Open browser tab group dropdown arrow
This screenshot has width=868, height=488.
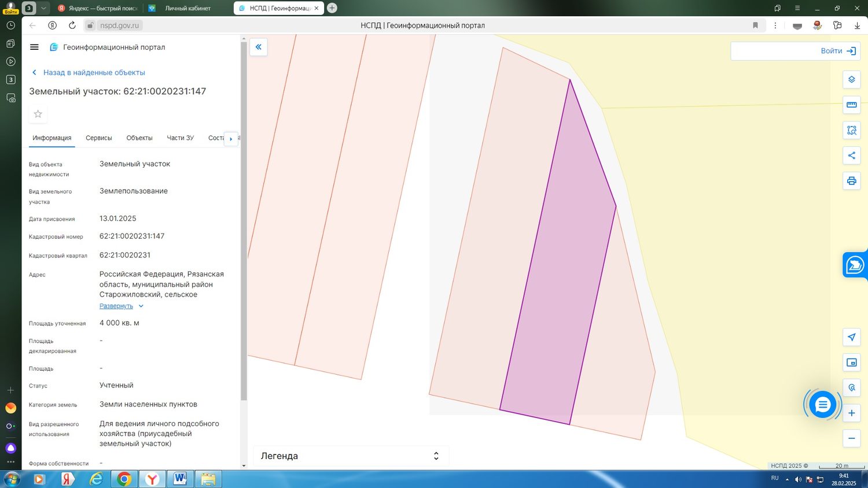coord(43,8)
